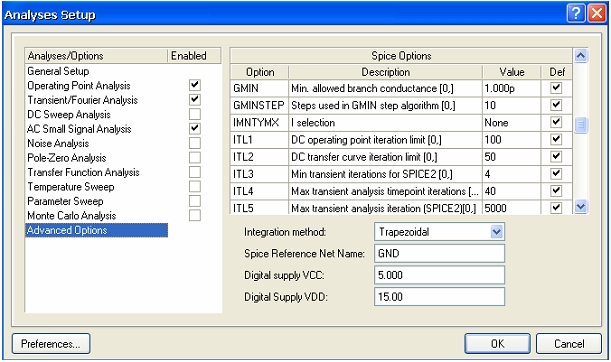The height and width of the screenshot is (362, 611).
Task: Select General Setup in the analyses list
Action: tap(58, 71)
